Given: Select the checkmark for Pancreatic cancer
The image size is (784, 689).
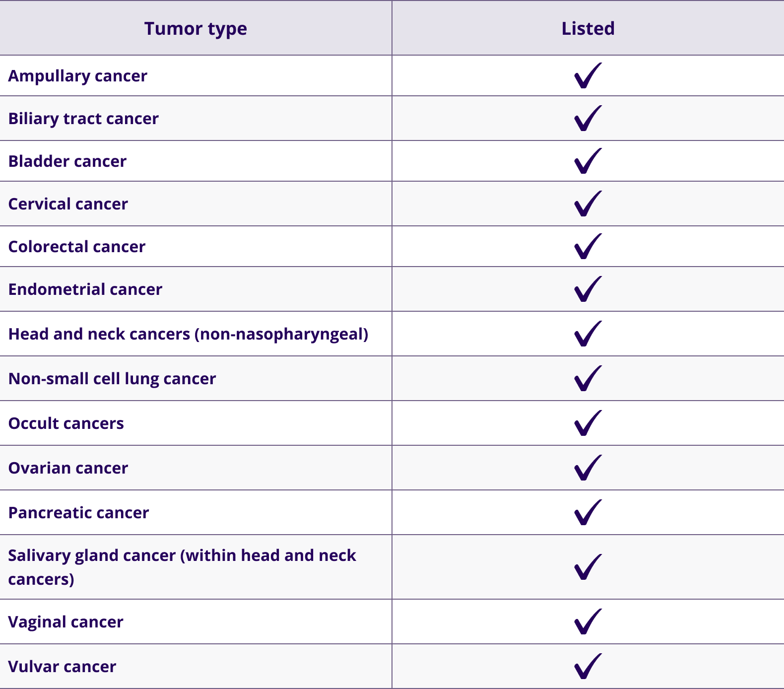Looking at the screenshot, I should pyautogui.click(x=588, y=513).
